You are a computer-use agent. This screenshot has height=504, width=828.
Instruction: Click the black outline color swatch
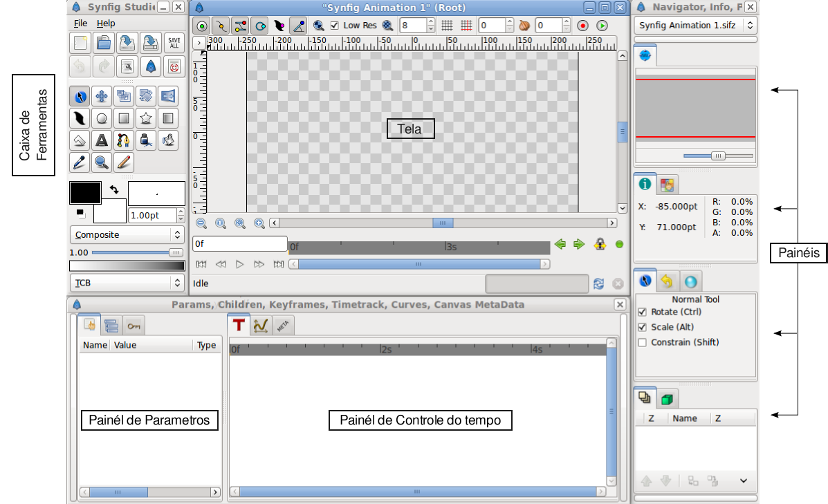(x=86, y=193)
